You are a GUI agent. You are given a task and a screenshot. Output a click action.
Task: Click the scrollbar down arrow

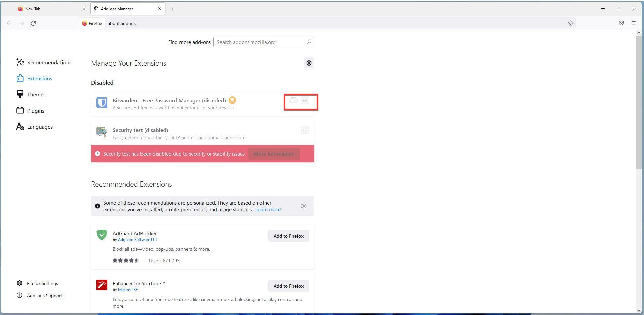pyautogui.click(x=639, y=311)
